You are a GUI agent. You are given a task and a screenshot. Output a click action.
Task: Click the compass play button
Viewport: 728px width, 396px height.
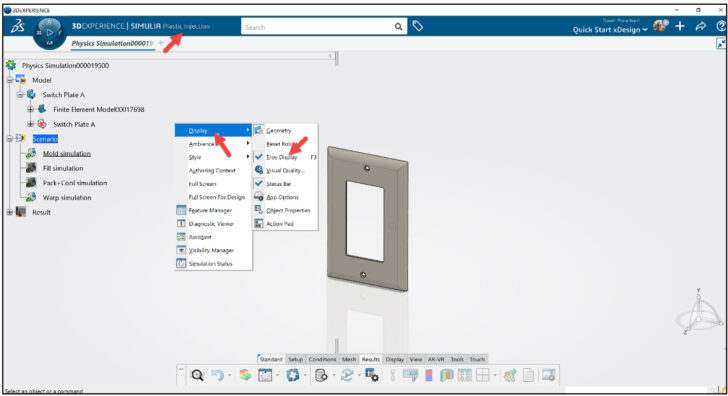click(50, 33)
